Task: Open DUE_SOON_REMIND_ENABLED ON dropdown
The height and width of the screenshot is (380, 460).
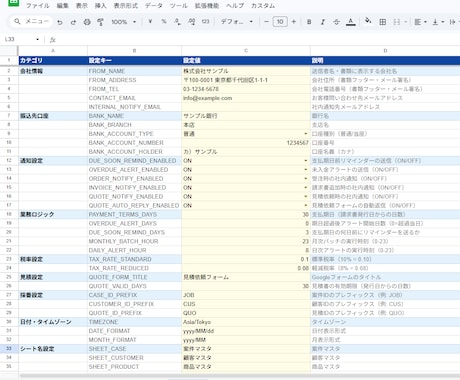Action: (306, 161)
